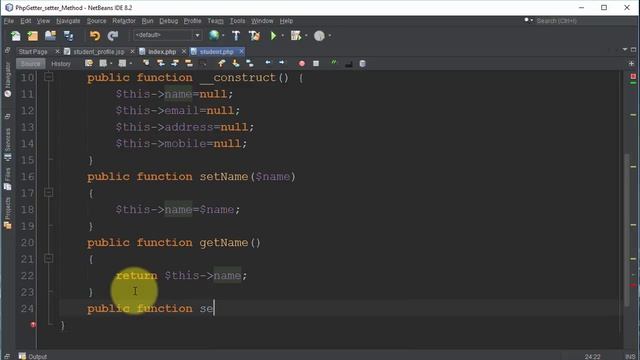The height and width of the screenshot is (360, 640).
Task: Click the Start Macro Recording red icon
Action: pyautogui.click(x=302, y=64)
